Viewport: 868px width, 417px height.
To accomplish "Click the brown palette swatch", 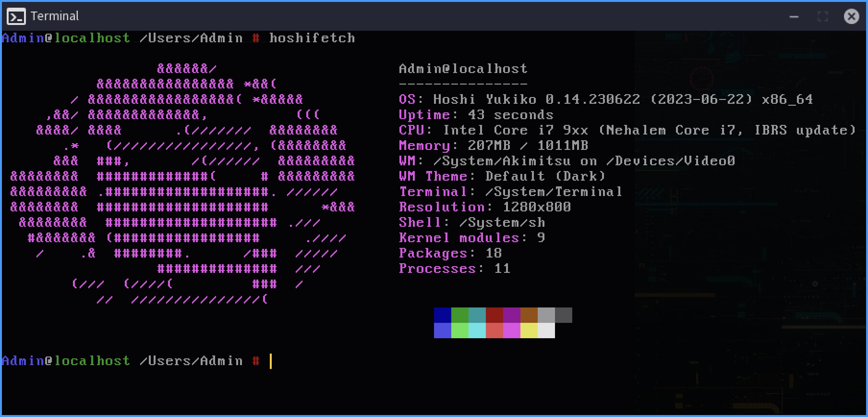I will (x=529, y=315).
